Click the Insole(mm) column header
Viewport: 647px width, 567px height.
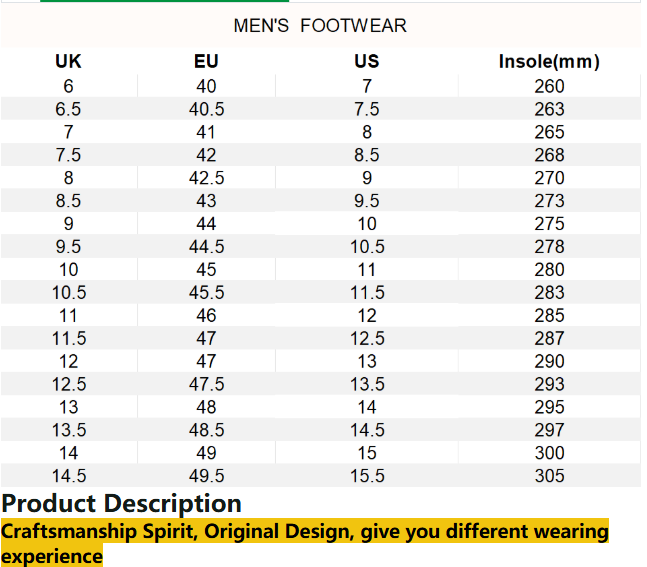[x=549, y=62]
